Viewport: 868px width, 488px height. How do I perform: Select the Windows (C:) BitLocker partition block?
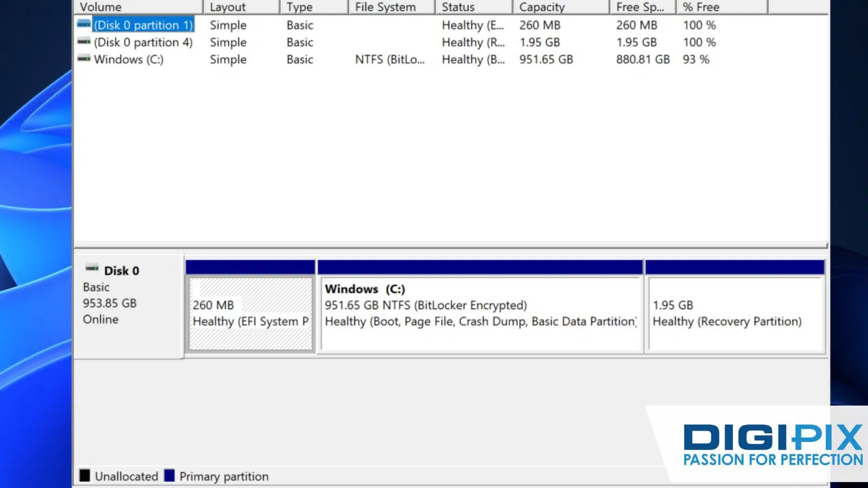click(480, 314)
